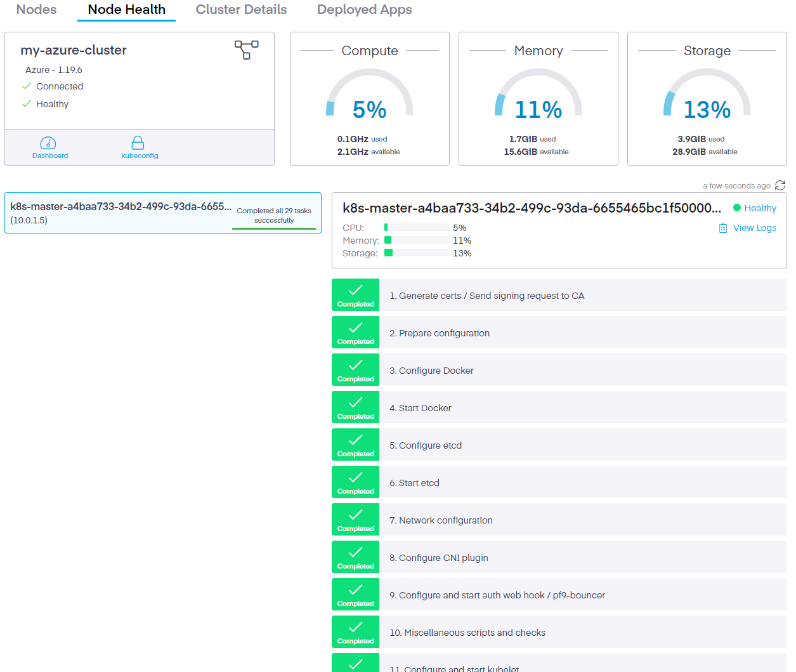View the Deployed Apps tab
The height and width of the screenshot is (672, 796).
click(364, 10)
